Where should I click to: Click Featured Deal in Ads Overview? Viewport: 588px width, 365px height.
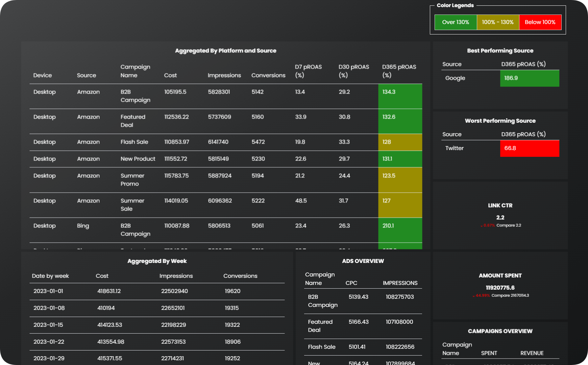coord(320,326)
